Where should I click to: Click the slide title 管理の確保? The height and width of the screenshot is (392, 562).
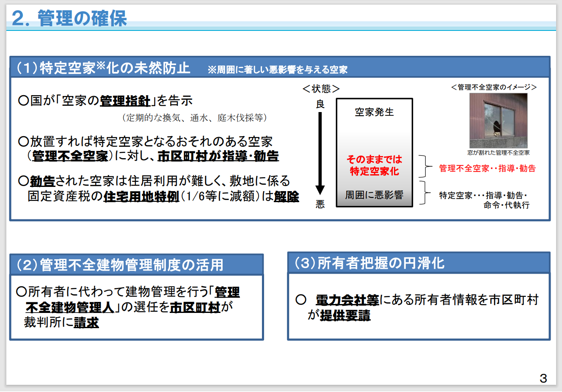[69, 18]
